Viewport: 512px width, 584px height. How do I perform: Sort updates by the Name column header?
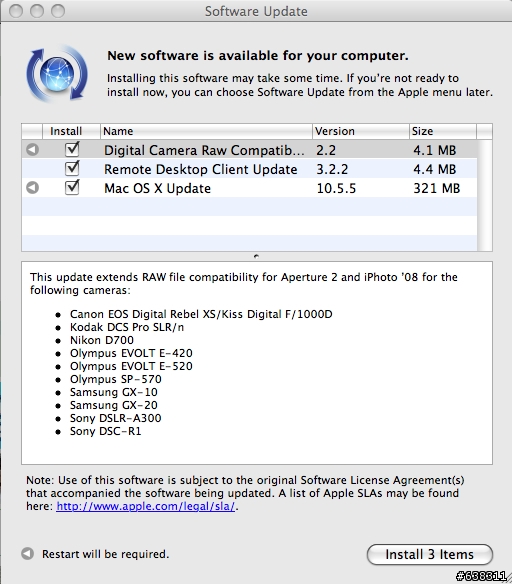(x=206, y=131)
